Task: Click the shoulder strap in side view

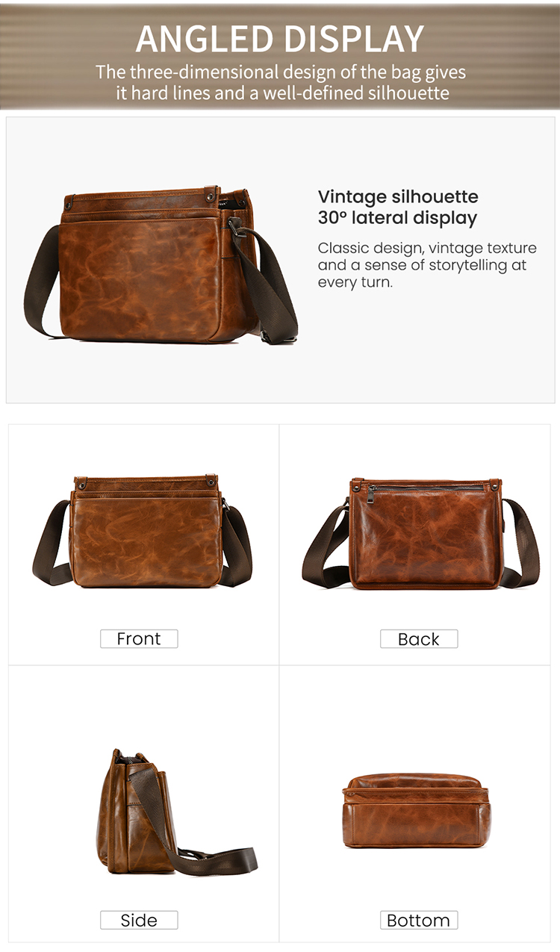Action: coord(193,821)
